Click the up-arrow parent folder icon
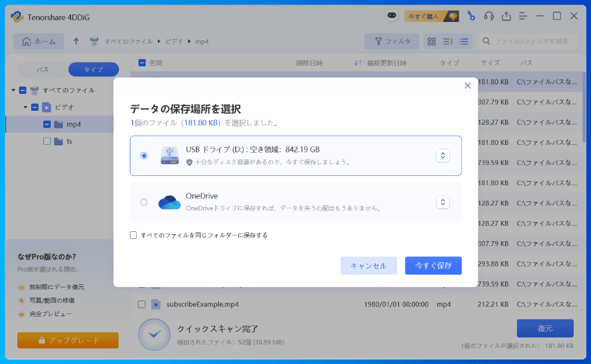The width and height of the screenshot is (591, 364). [x=76, y=41]
